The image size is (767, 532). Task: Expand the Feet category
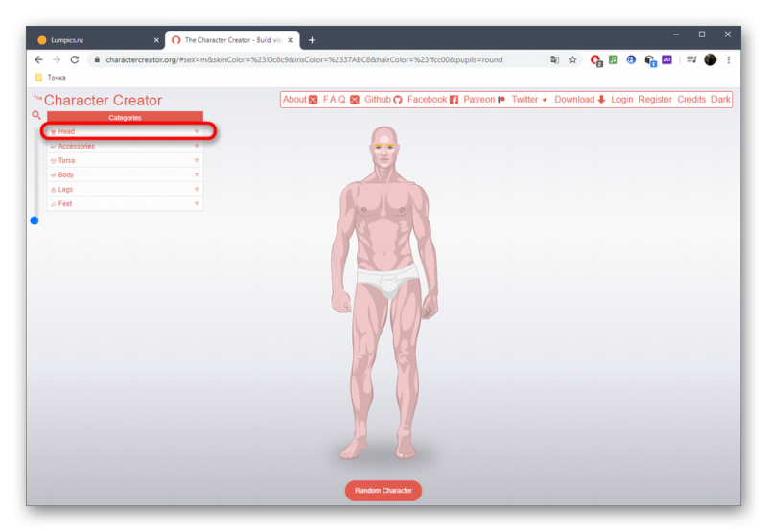[x=125, y=203]
